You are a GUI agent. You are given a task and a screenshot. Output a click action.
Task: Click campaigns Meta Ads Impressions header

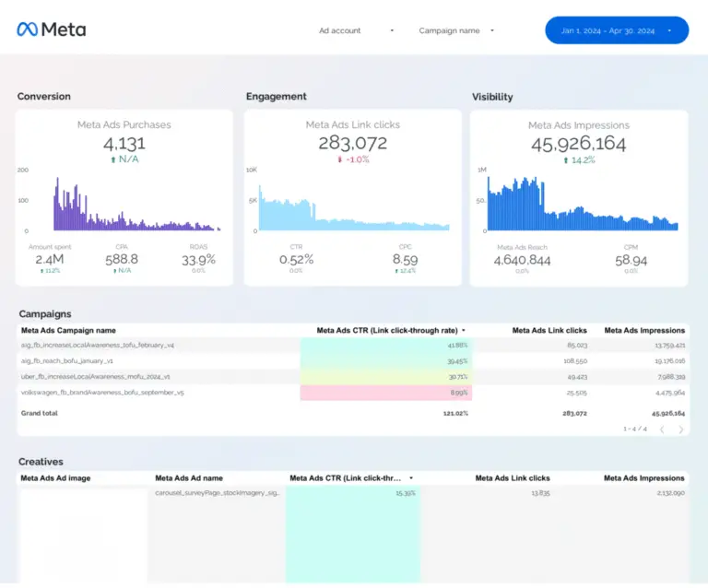(x=644, y=331)
